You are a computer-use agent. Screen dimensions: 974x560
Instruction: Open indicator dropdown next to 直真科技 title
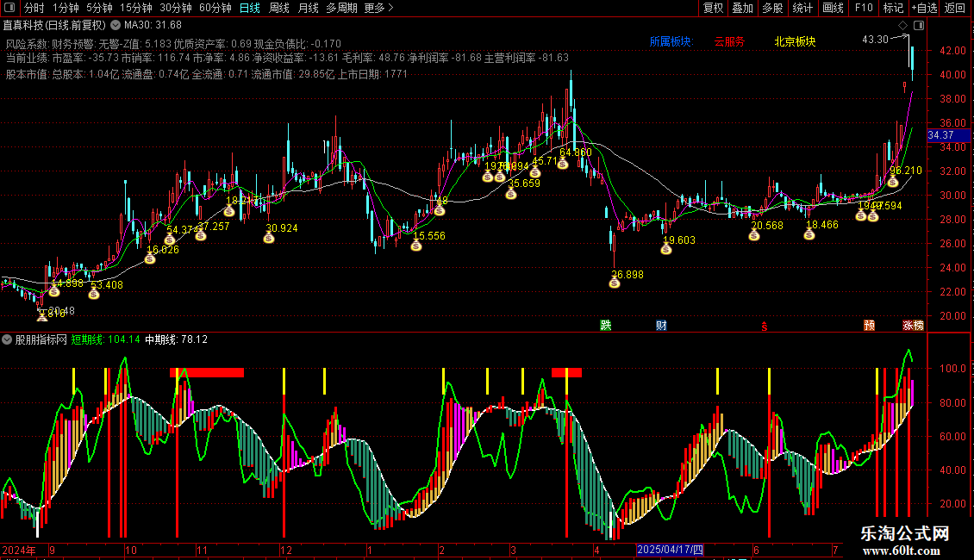116,26
